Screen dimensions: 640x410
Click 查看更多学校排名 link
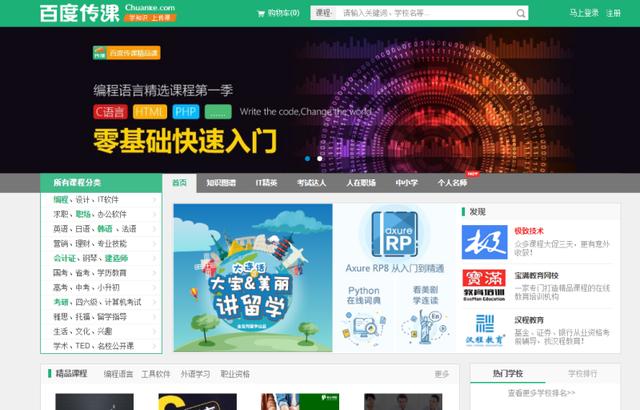[541, 393]
